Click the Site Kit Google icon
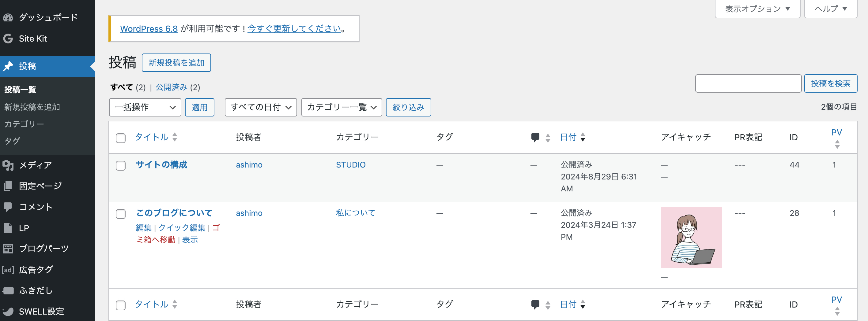 tap(8, 39)
